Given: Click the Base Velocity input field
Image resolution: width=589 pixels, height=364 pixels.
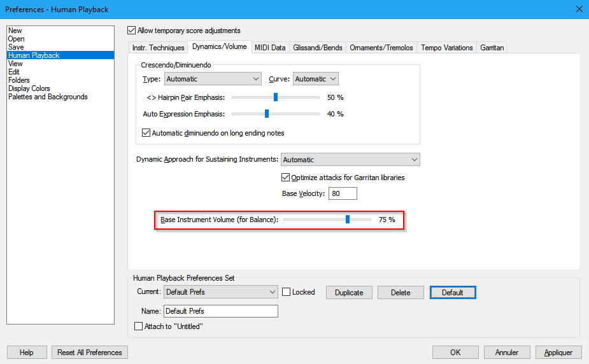Looking at the screenshot, I should 343,193.
